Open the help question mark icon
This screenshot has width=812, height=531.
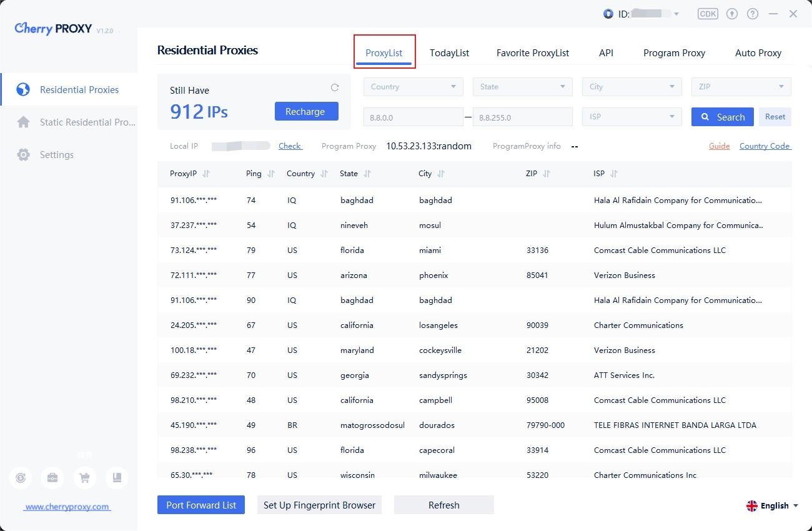click(753, 14)
